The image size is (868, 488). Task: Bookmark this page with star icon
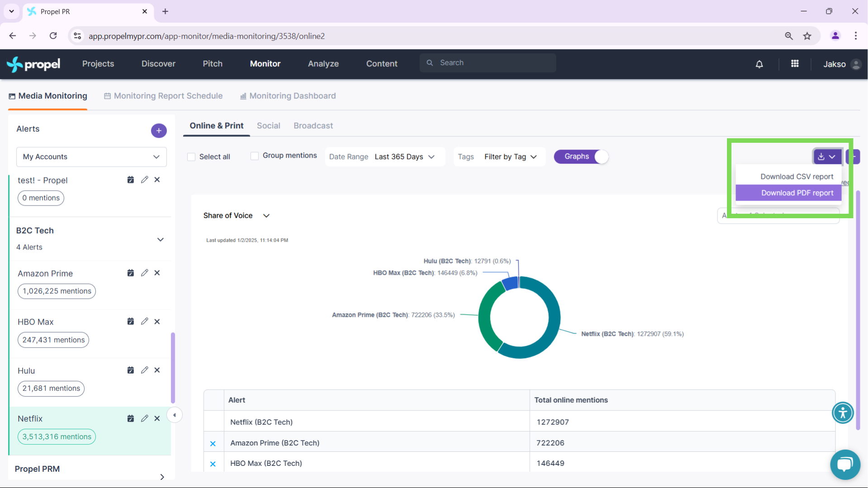click(x=807, y=36)
